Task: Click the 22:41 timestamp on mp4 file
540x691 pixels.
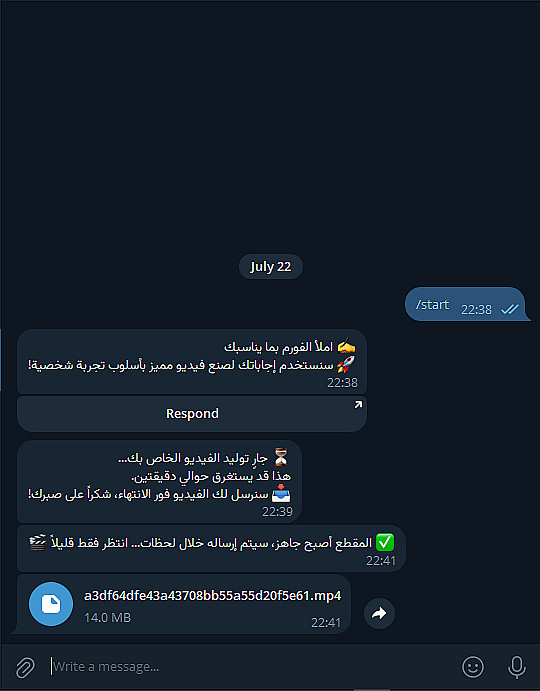Action: click(x=326, y=622)
